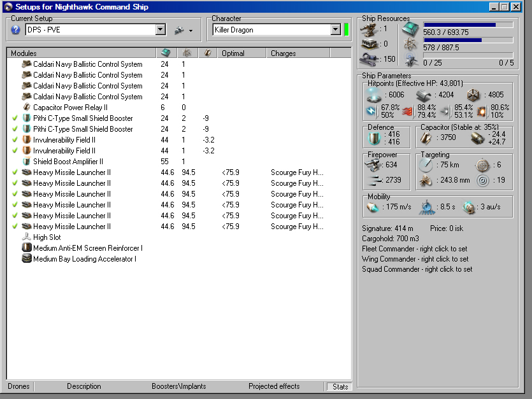Toggle the first Heavy Missile Launcher II checkmark
532x399 pixels.
pos(15,172)
